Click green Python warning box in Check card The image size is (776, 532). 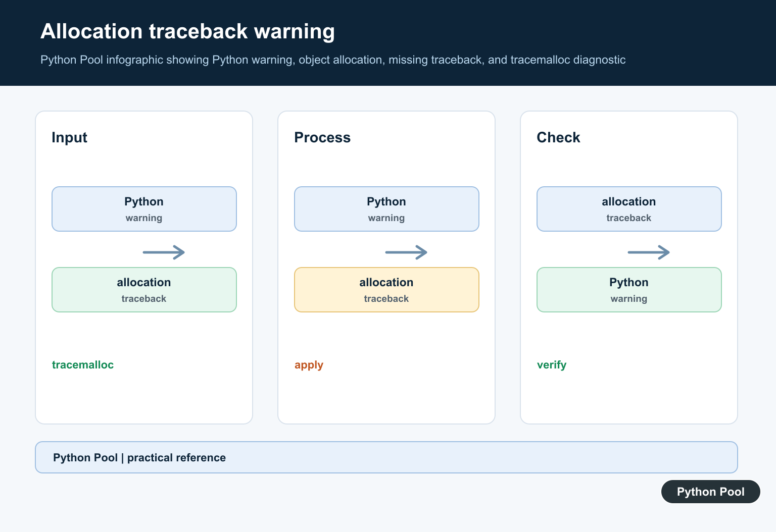629,290
